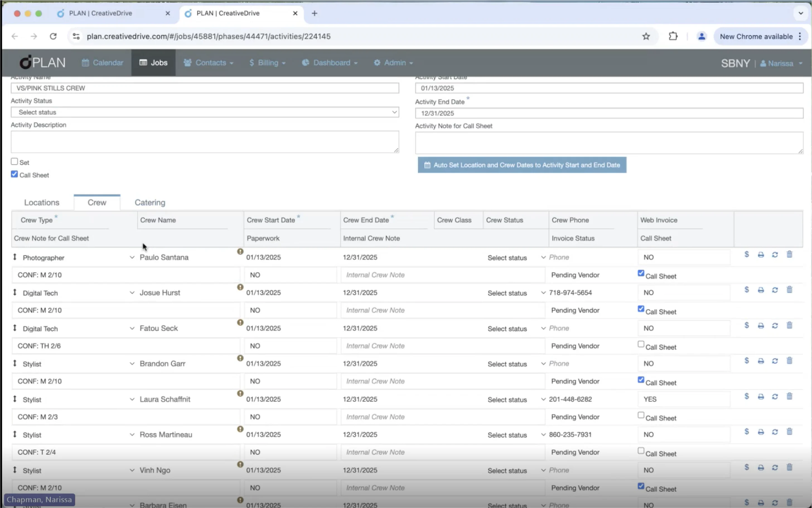Click Internal Crew Note for Paulo Santana
Viewport: 812px width, 508px height.
pos(443,275)
